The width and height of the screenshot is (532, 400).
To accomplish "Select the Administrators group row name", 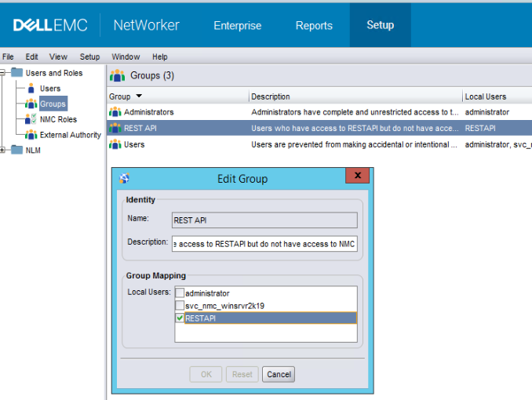I will click(x=148, y=112).
